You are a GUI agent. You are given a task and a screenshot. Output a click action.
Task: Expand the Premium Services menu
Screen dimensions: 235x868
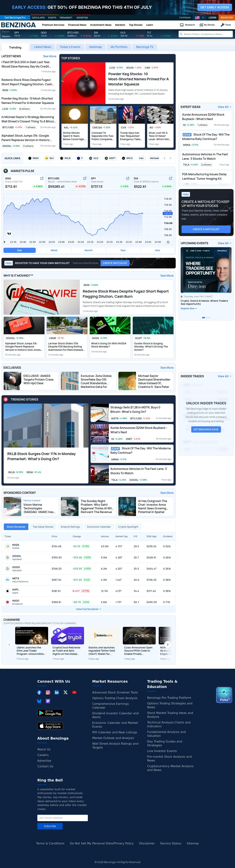[x=53, y=25]
